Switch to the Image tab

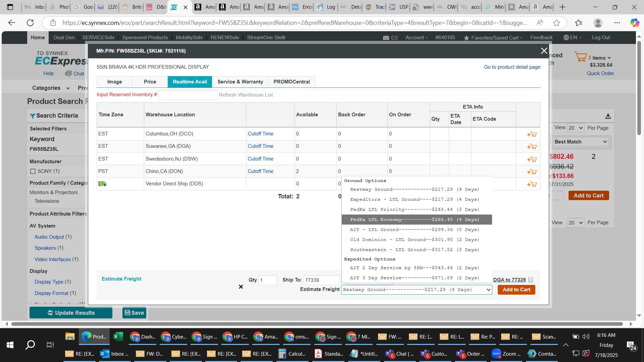tap(114, 82)
